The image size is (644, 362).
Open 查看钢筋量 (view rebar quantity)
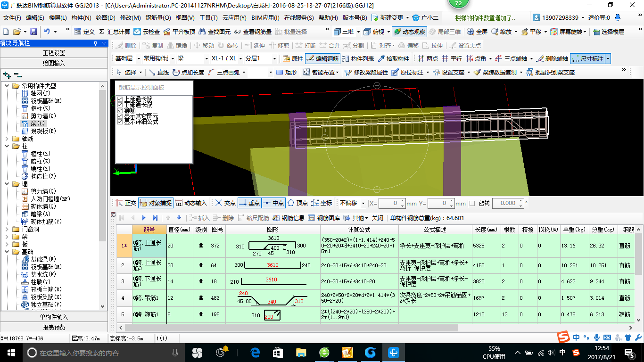(x=253, y=32)
